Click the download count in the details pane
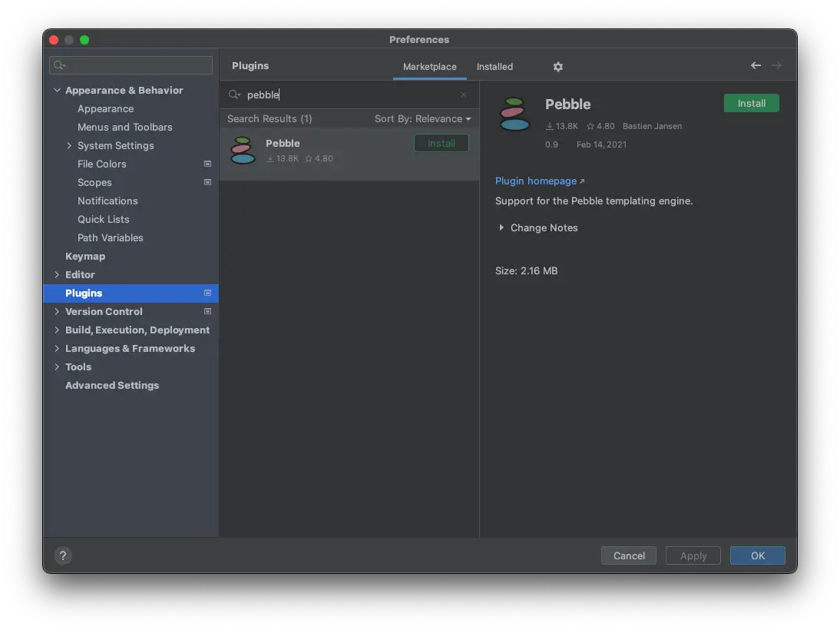840x630 pixels. point(561,126)
